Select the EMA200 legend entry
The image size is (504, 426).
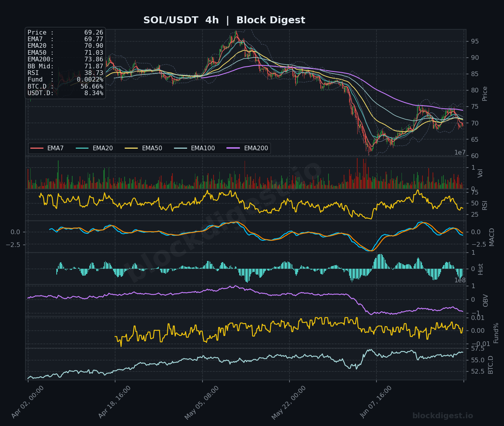(248, 148)
